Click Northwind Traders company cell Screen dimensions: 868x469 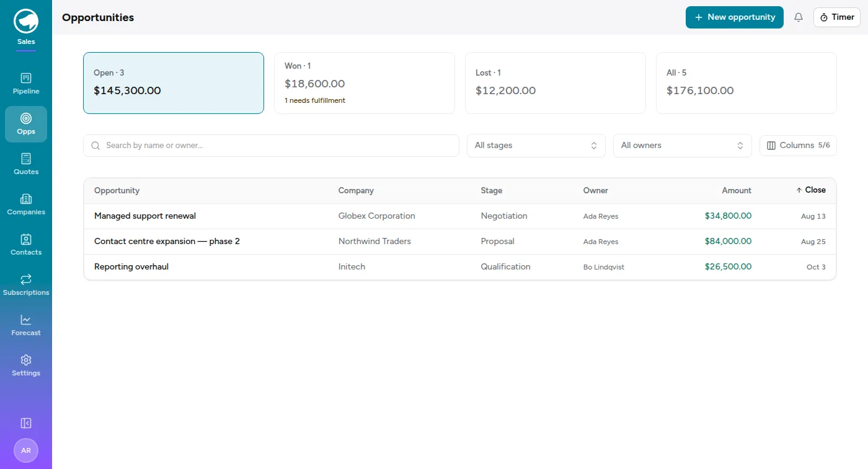374,242
